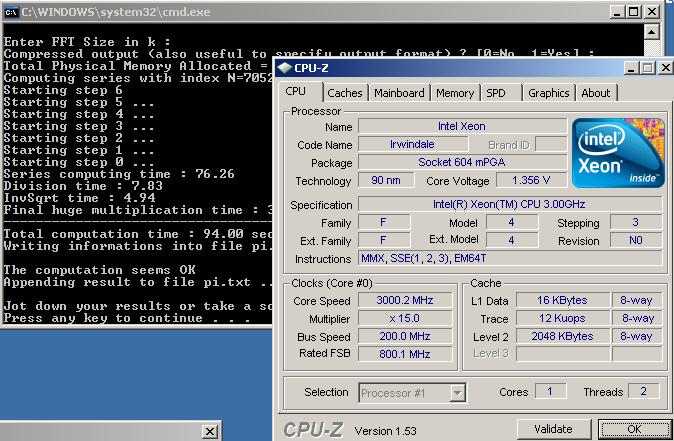
Task: Minimize the CPU-Z window
Action: pyautogui.click(x=631, y=67)
